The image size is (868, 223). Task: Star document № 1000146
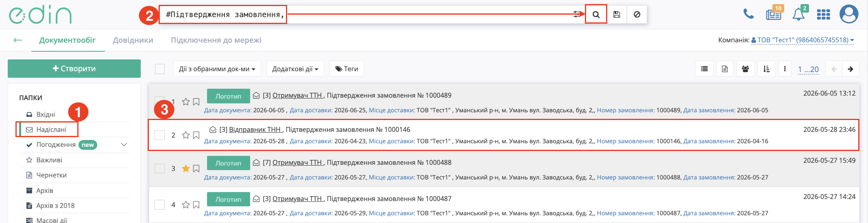tap(186, 135)
